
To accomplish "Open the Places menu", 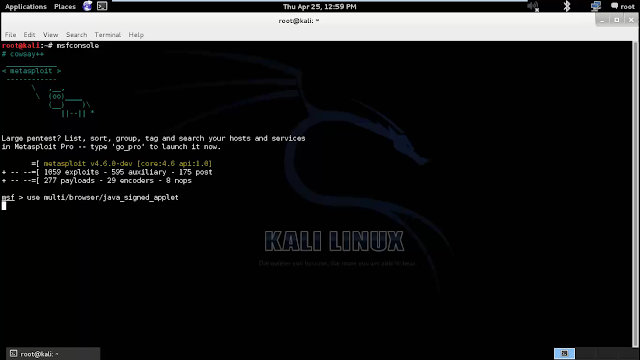I will pos(65,7).
